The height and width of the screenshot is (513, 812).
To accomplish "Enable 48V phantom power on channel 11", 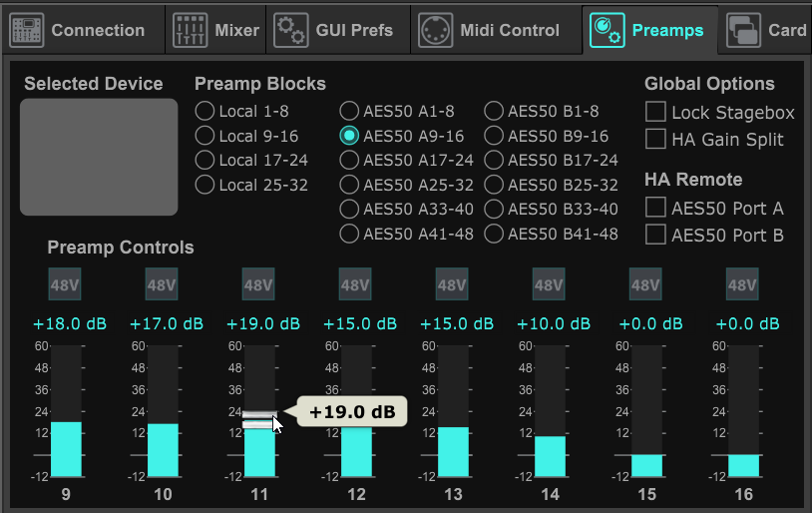I will (x=258, y=284).
